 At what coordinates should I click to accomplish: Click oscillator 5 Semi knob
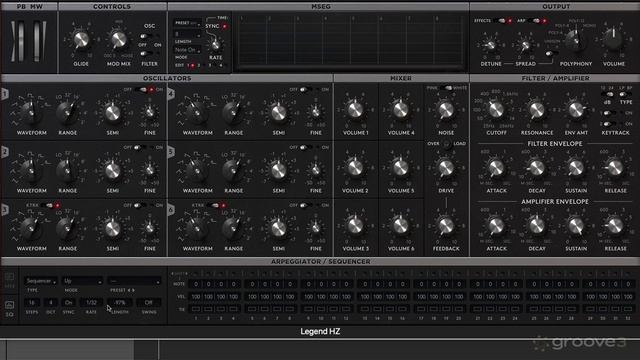pos(279,171)
